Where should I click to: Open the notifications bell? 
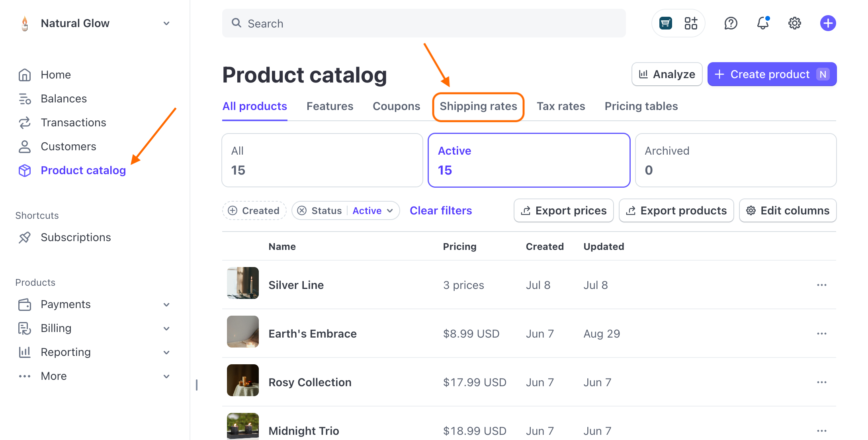coord(763,23)
